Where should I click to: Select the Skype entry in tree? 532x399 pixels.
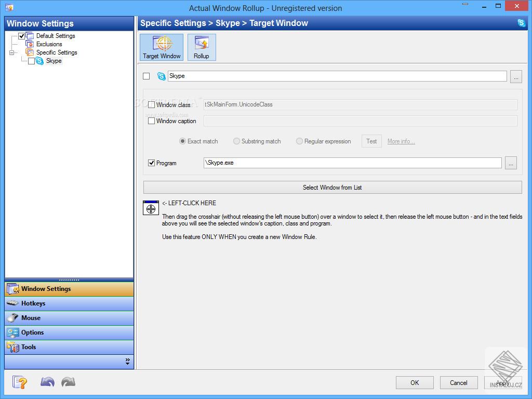(x=54, y=61)
